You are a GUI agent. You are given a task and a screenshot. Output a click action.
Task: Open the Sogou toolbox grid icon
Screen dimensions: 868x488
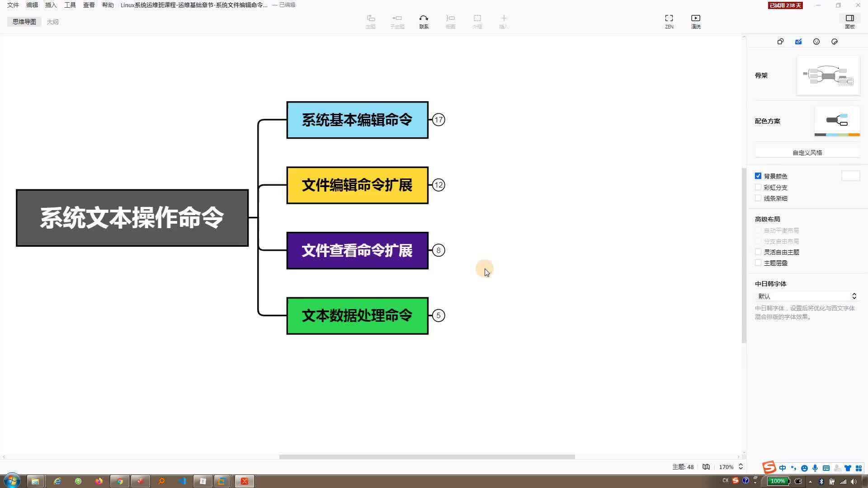859,468
